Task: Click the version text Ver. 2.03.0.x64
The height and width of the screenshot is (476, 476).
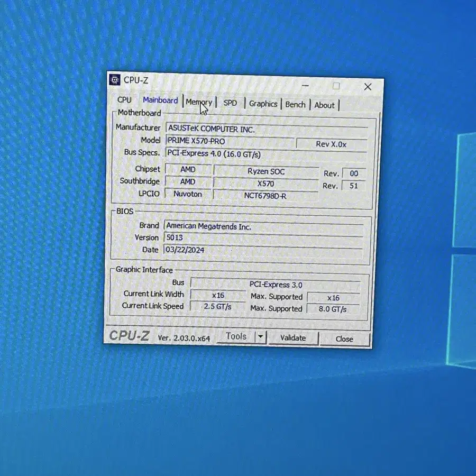Action: [184, 338]
